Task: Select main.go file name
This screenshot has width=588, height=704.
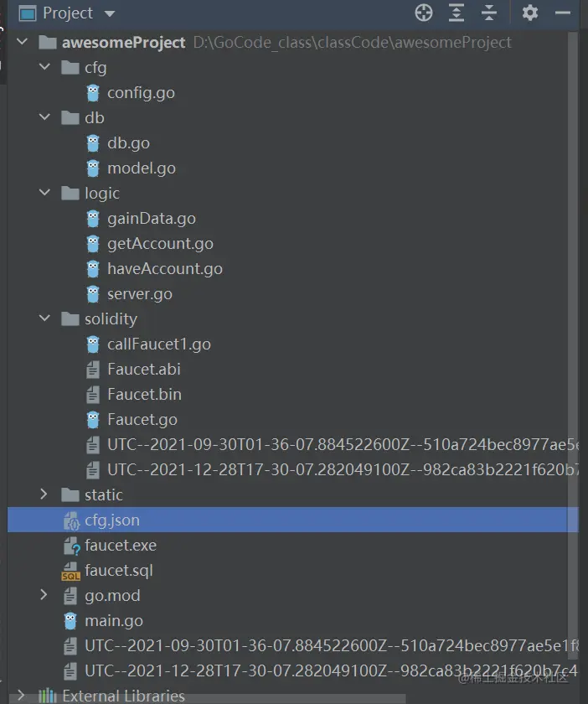Action: 114,621
